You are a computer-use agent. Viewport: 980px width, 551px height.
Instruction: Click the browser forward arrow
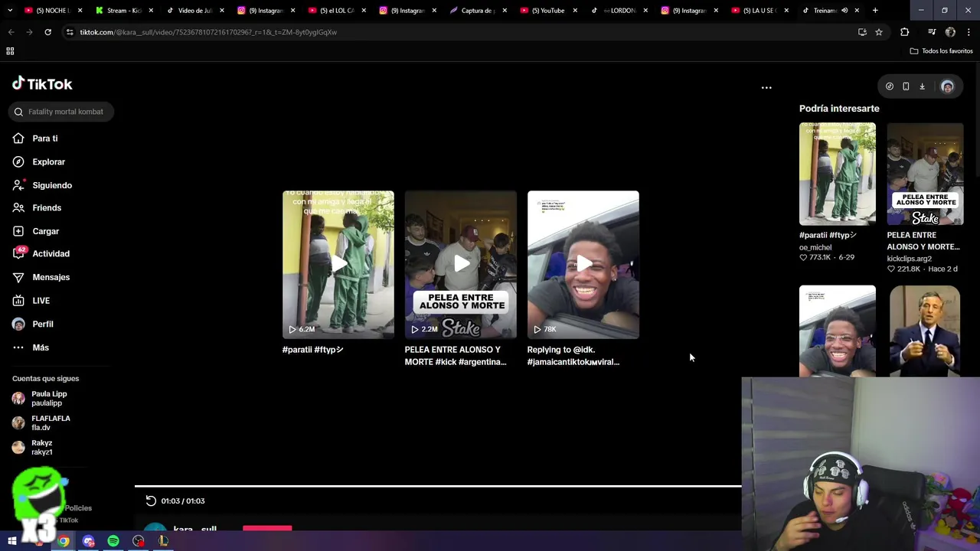click(x=29, y=32)
